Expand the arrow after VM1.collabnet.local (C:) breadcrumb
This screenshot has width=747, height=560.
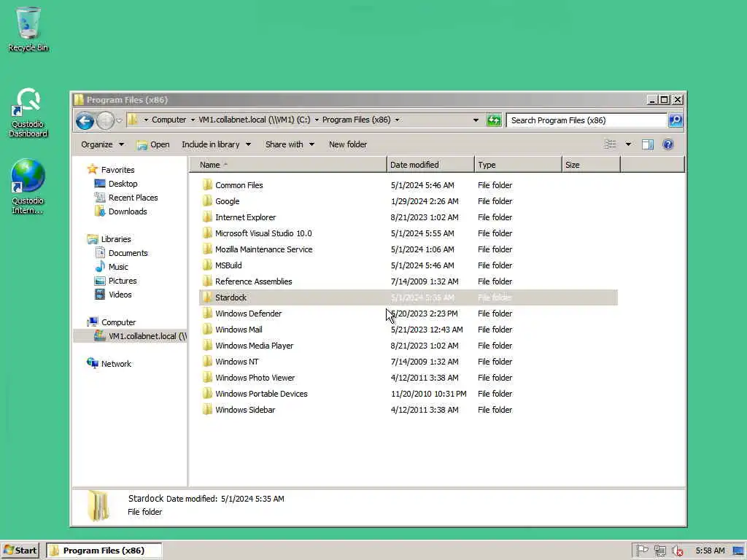(x=317, y=120)
